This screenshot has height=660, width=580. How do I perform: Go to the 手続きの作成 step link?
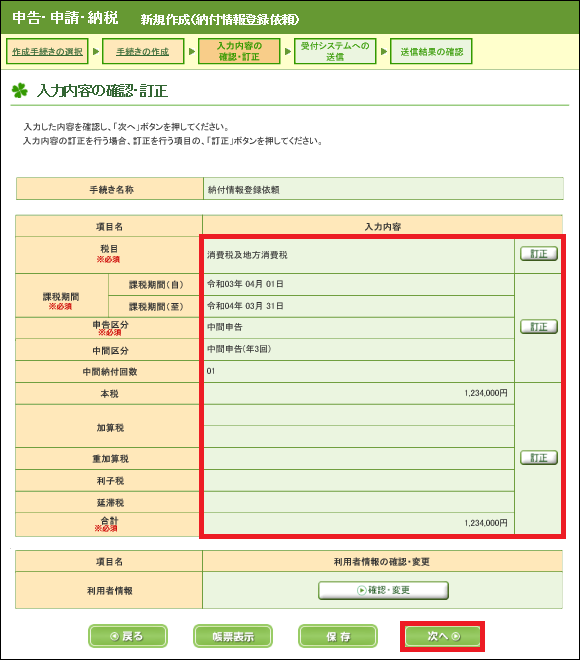coord(143,51)
